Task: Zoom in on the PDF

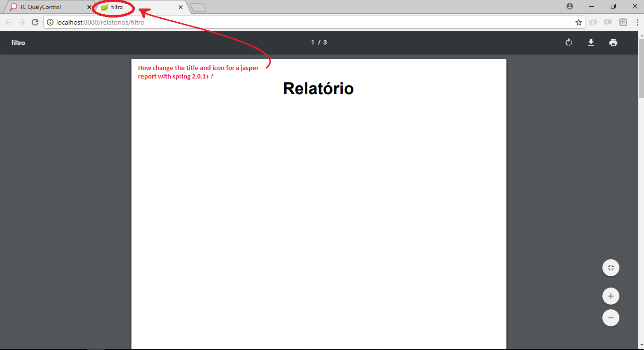Action: (x=610, y=296)
